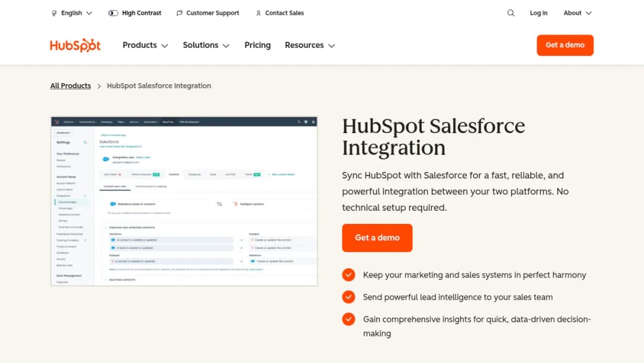Click the Log in link
Screen dimensions: 644x363
[x=538, y=13]
